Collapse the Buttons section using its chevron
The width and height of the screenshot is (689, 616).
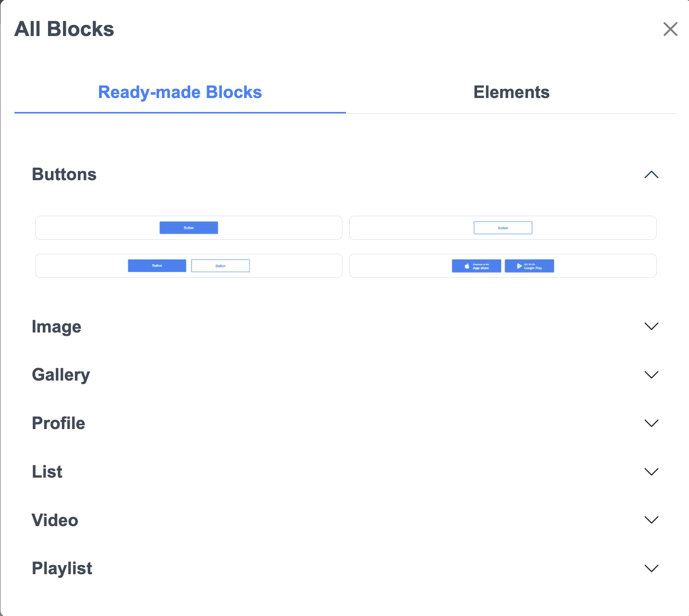pos(651,174)
